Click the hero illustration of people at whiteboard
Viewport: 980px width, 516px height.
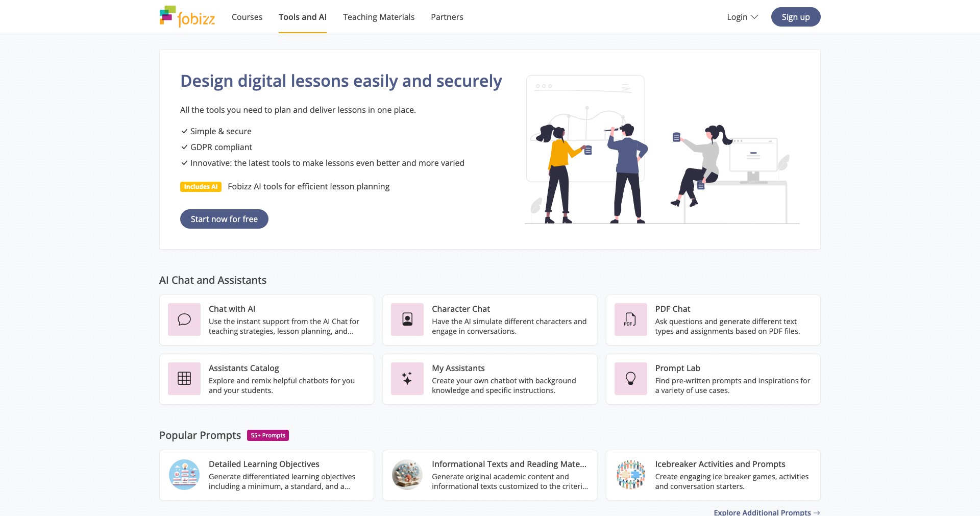point(662,150)
